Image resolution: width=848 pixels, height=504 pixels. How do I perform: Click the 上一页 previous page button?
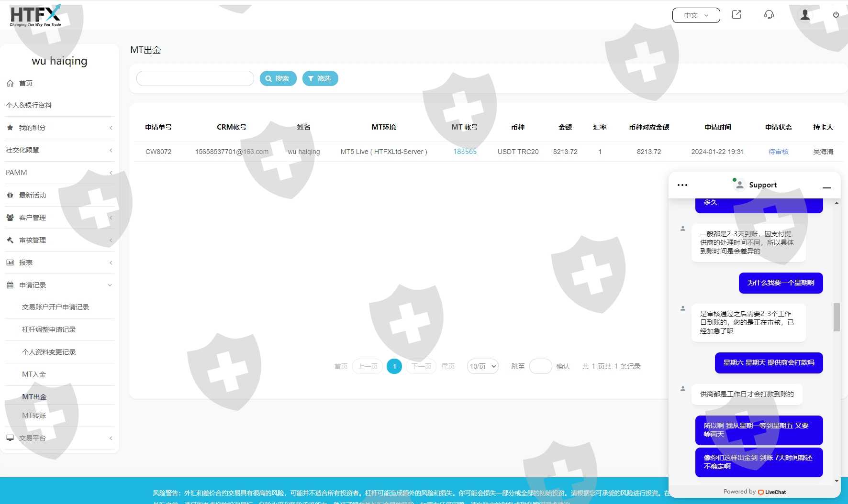(x=368, y=366)
